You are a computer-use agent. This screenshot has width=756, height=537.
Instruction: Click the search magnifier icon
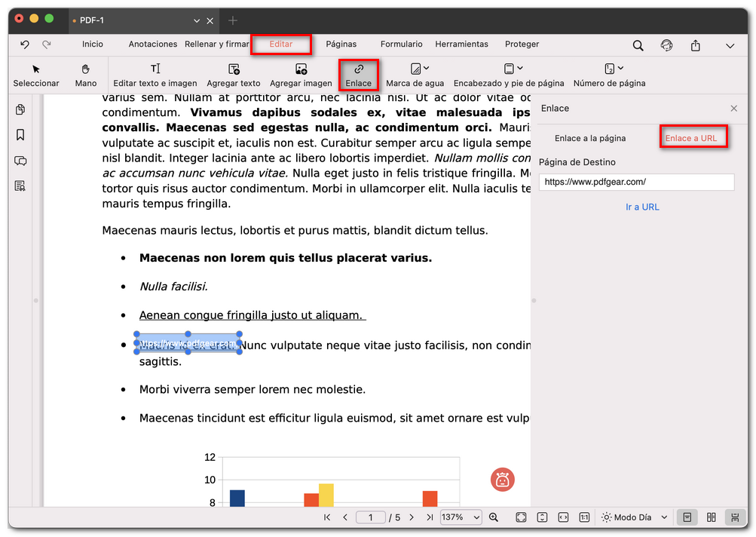pos(638,45)
